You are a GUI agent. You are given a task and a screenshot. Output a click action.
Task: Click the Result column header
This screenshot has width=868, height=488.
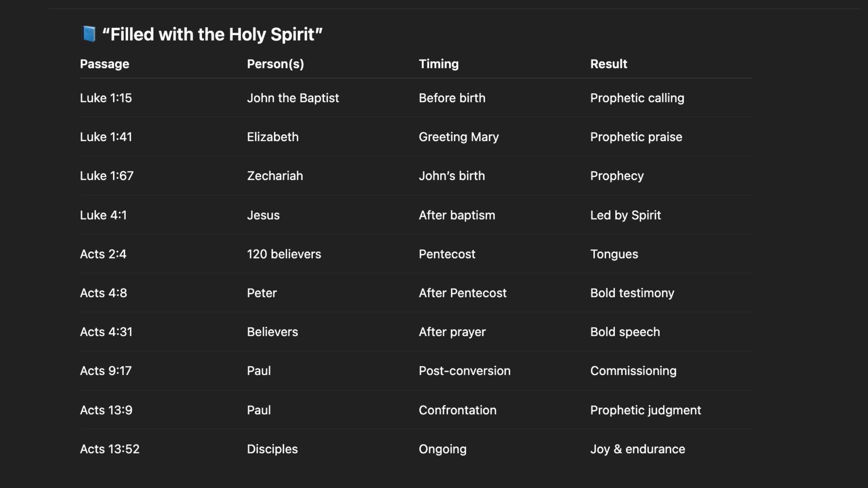(609, 64)
